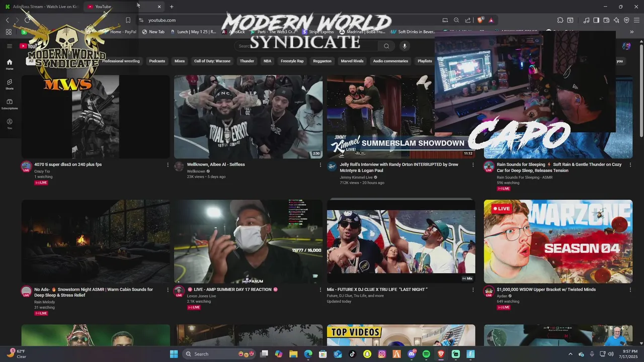Show more bookmarks overflow chevron
Image resolution: width=644 pixels, height=362 pixels.
(631, 32)
